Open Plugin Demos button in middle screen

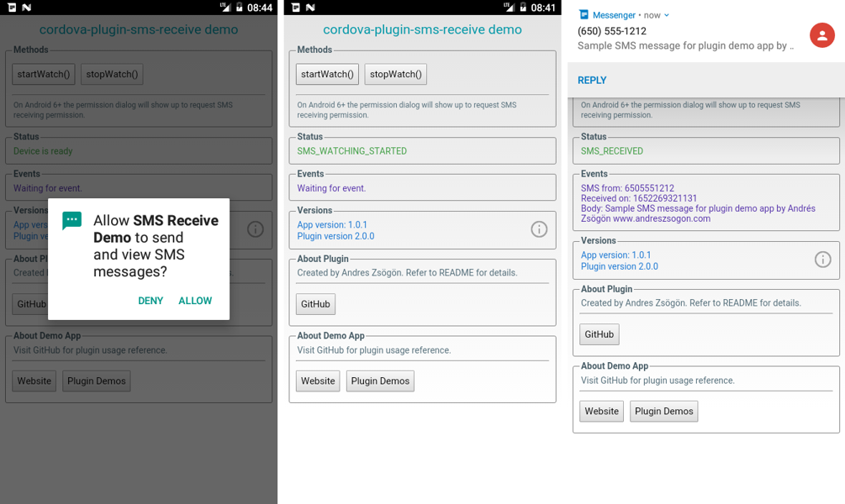tap(380, 381)
